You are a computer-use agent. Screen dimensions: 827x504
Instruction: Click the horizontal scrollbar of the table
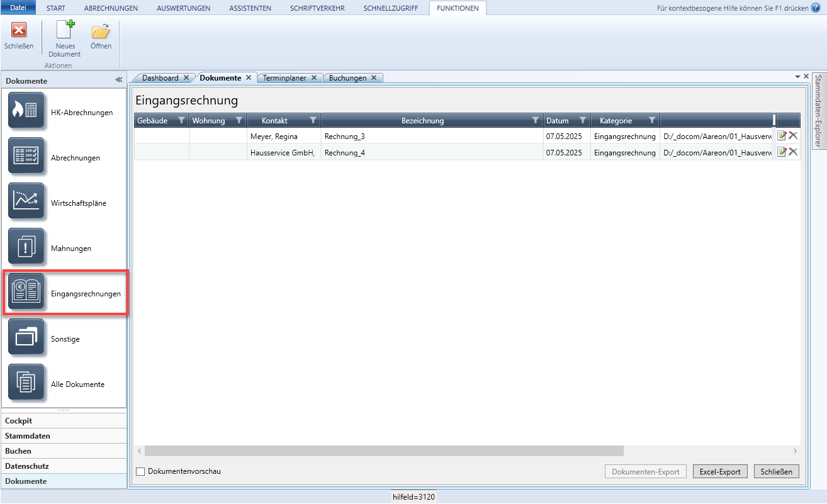[x=384, y=451]
